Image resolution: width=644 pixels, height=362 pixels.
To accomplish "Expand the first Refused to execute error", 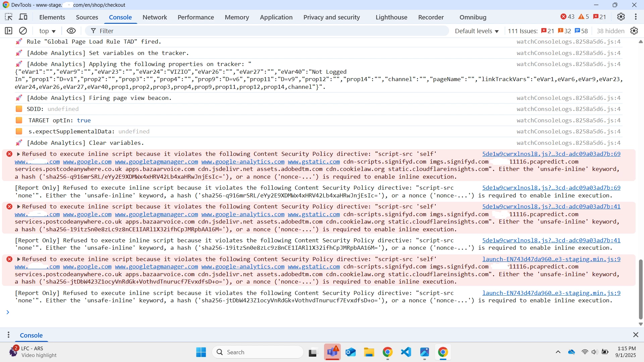I will (x=19, y=154).
